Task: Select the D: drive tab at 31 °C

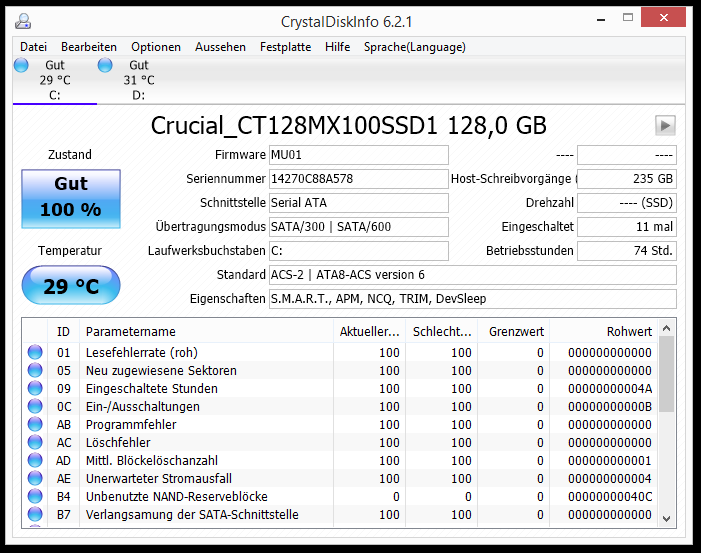Action: (x=139, y=80)
